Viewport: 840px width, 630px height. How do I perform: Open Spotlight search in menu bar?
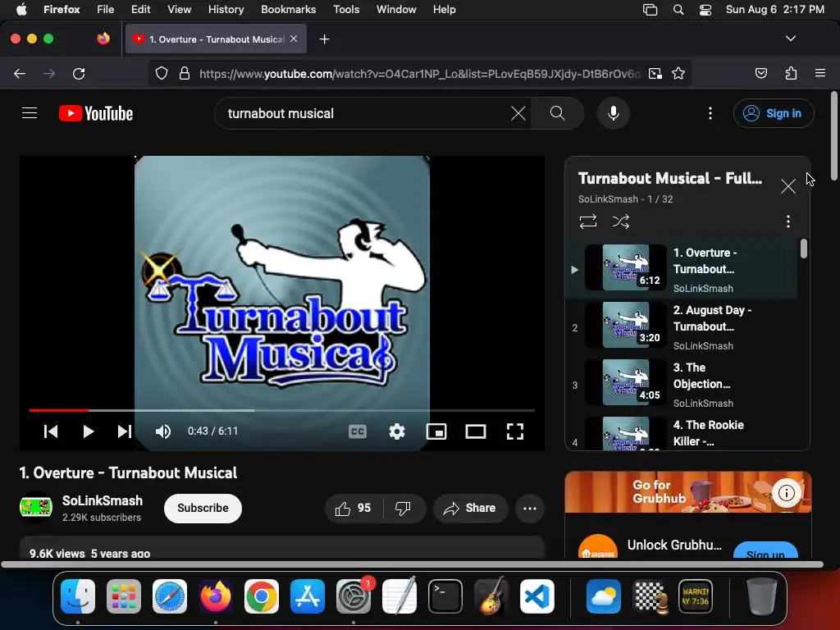tap(678, 10)
